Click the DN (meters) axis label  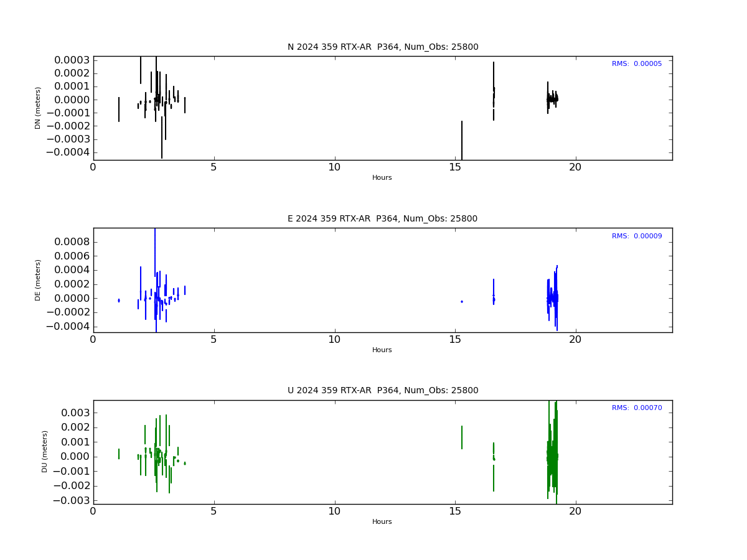pos(38,108)
